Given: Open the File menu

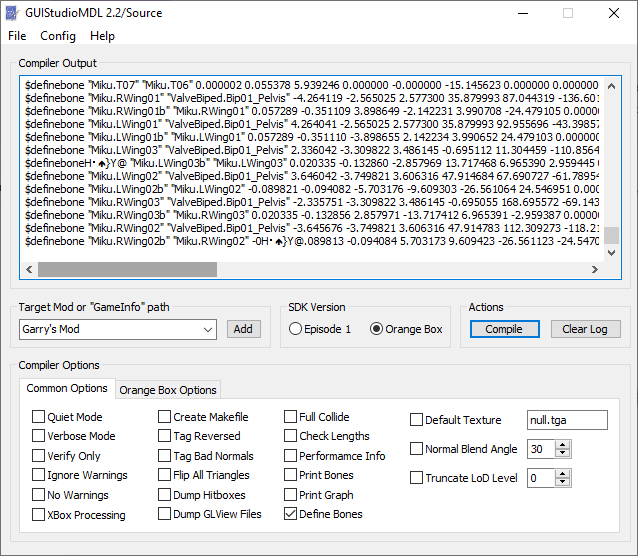Looking at the screenshot, I should pyautogui.click(x=17, y=36).
